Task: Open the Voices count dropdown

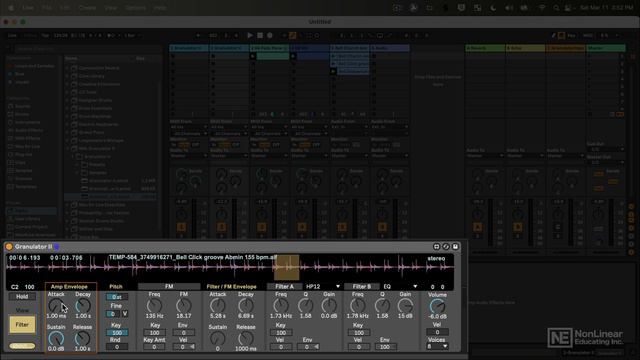Action: coord(437,347)
